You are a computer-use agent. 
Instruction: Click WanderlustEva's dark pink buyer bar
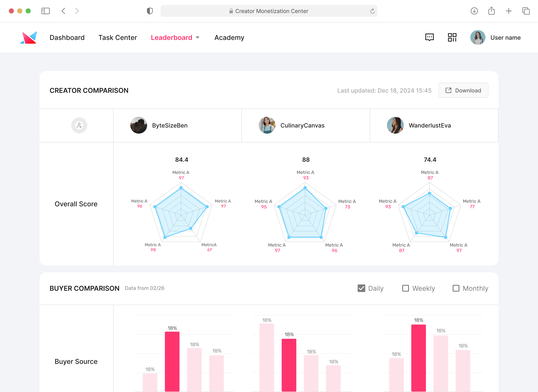418,358
